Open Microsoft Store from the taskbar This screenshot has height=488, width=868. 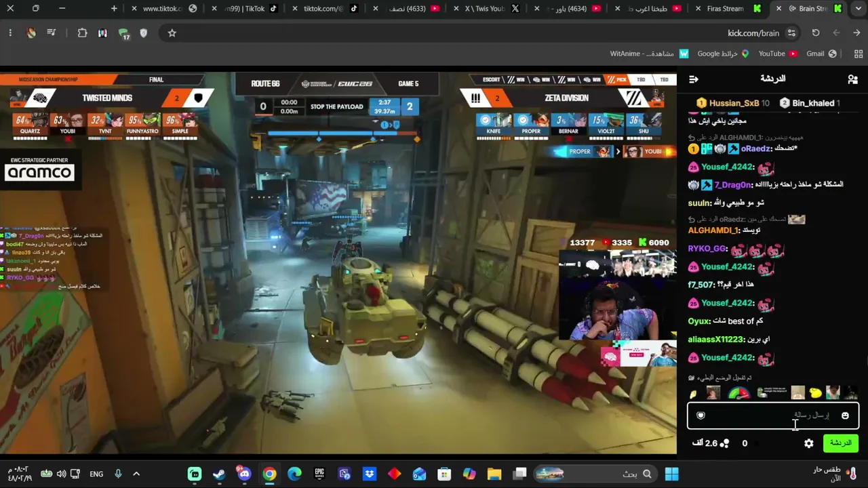click(x=444, y=474)
